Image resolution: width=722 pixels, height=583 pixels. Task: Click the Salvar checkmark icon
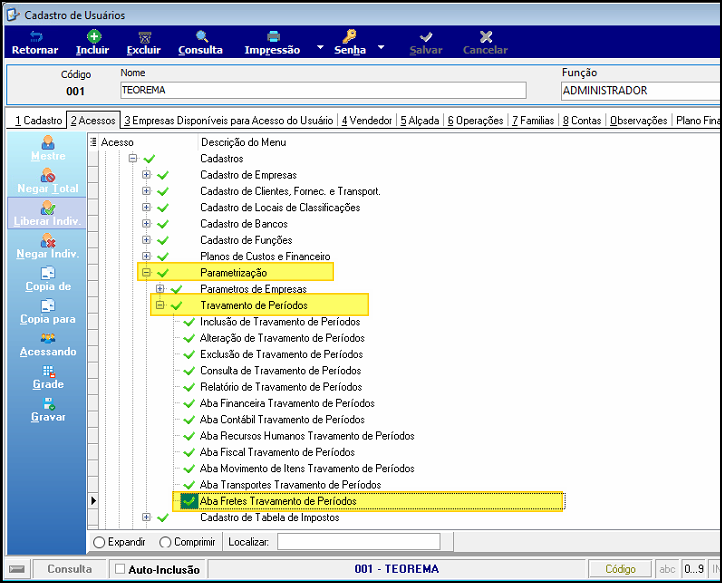426,37
